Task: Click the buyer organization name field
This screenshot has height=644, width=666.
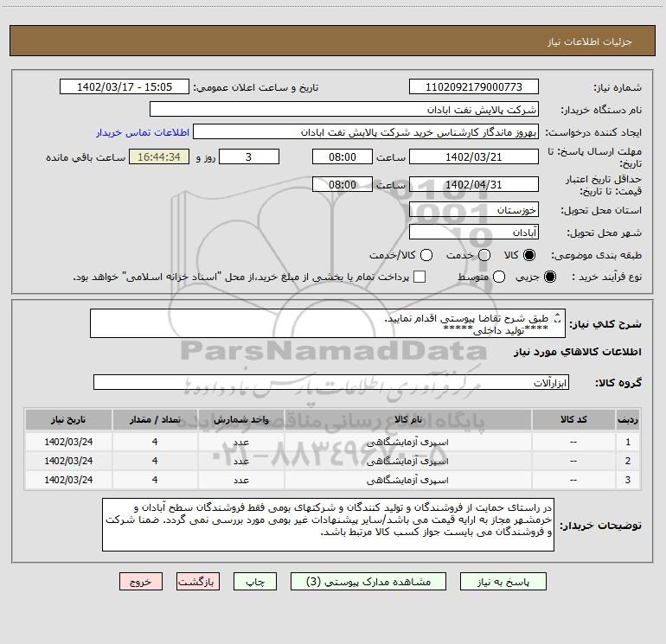Action: pos(344,110)
